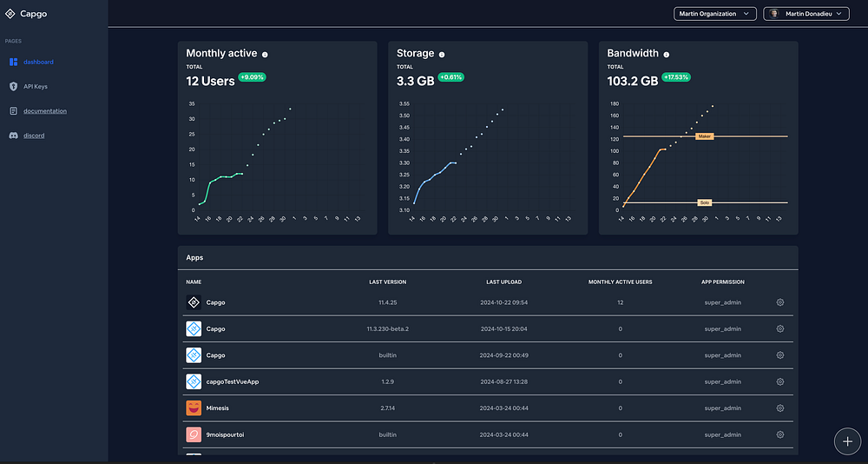
Task: Open settings gear for Mimesis row
Action: click(x=780, y=408)
